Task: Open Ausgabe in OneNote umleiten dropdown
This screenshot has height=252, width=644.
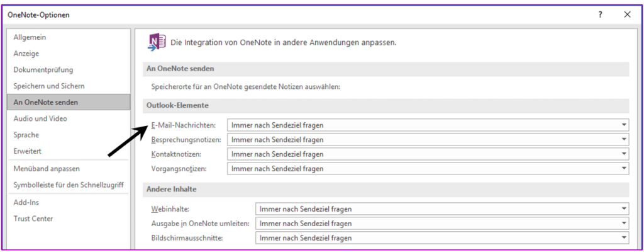Action: point(442,224)
